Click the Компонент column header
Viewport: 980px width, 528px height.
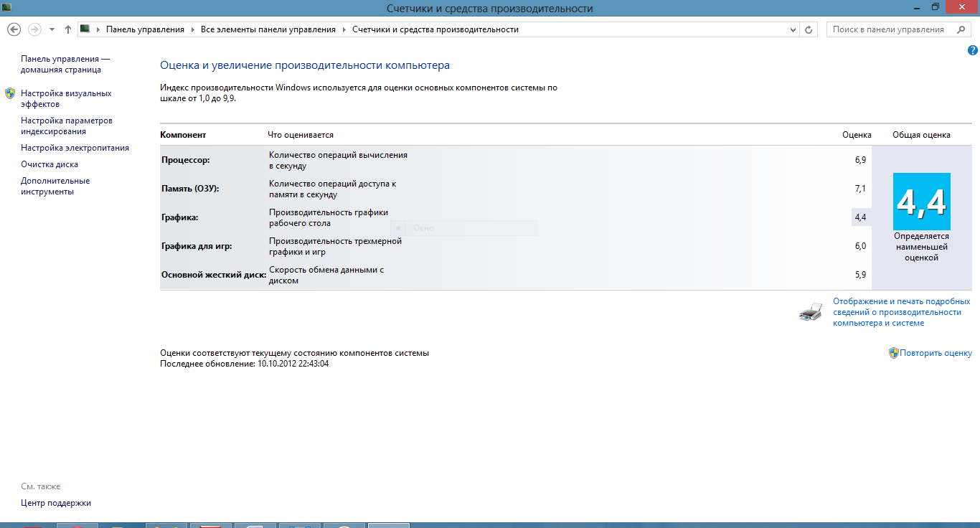[x=183, y=135]
